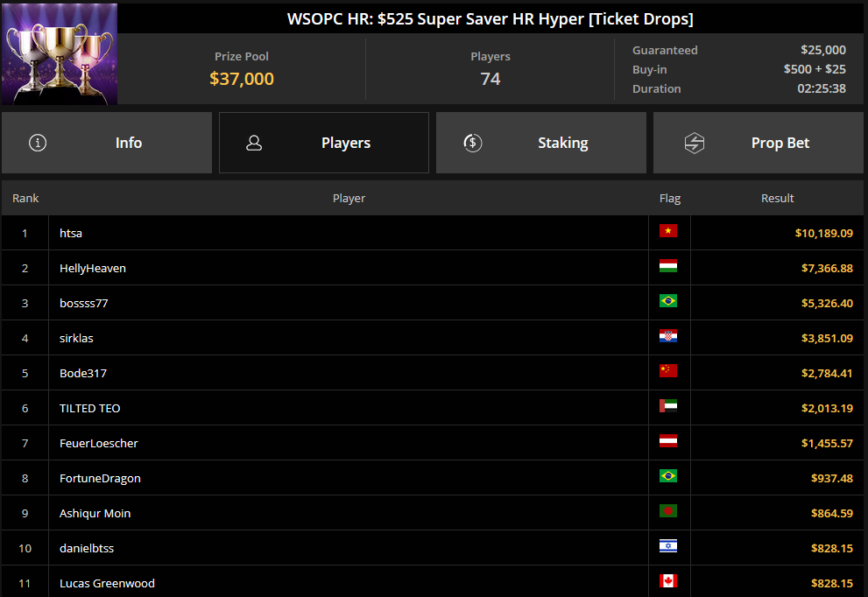868x597 pixels.
Task: Select player FeuerLoescher
Action: [x=98, y=443]
